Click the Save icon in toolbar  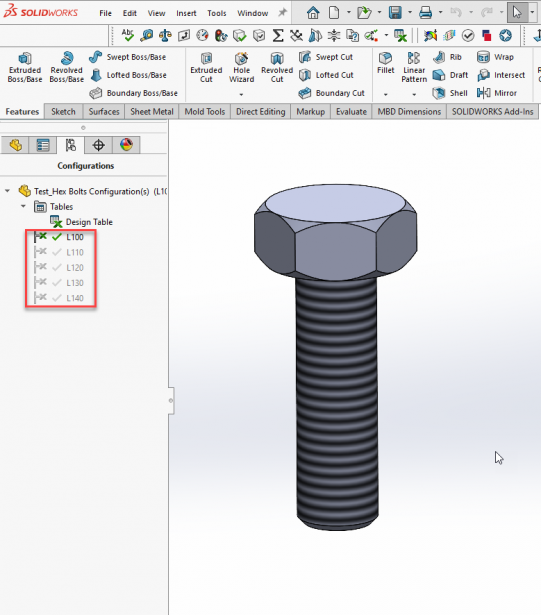coord(395,13)
